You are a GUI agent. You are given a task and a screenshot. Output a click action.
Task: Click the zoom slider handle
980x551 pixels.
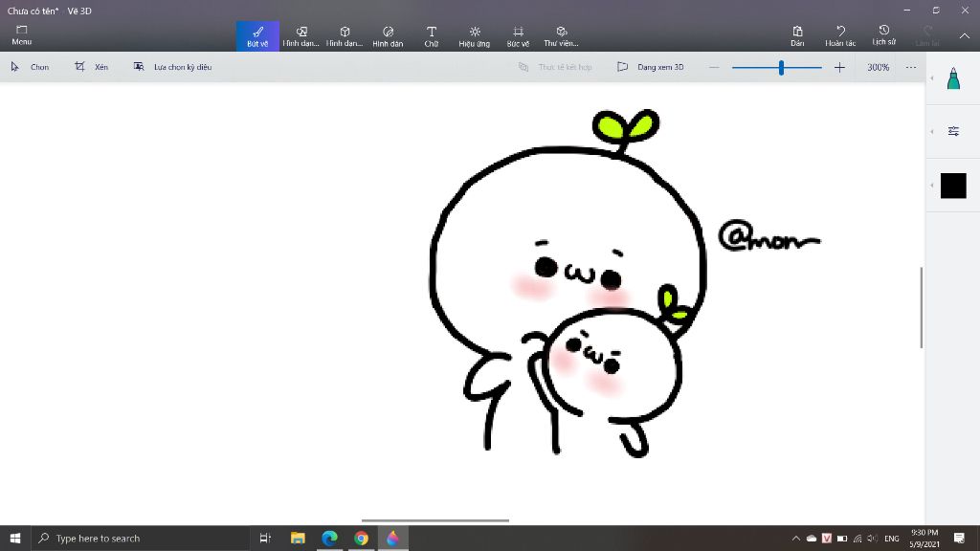tap(781, 67)
